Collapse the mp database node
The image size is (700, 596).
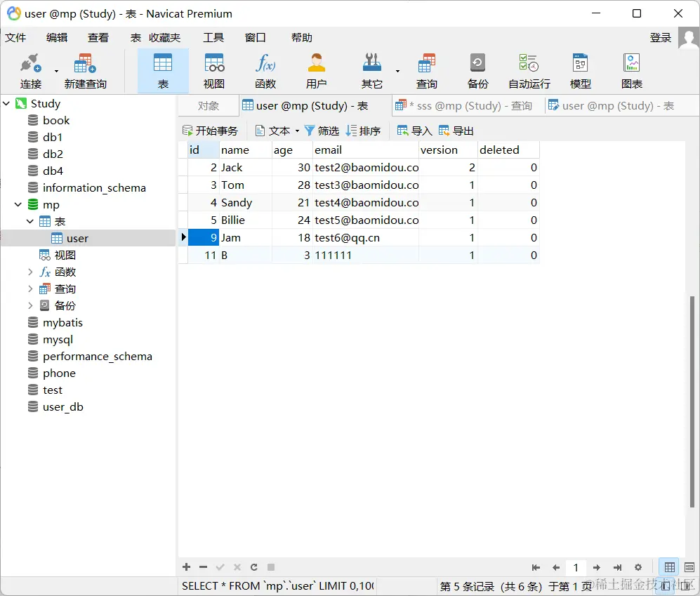(18, 204)
